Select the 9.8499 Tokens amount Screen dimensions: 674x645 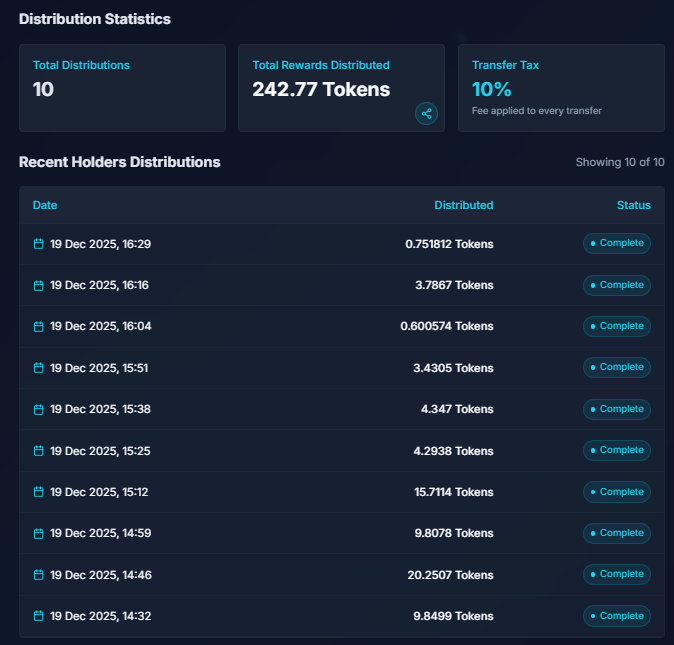pos(453,617)
